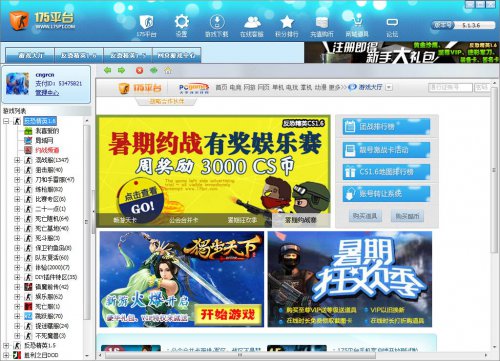The width and height of the screenshot is (500, 361).
Task: Collapse the 反恐精英1.6 tree node
Action: tap(6, 121)
